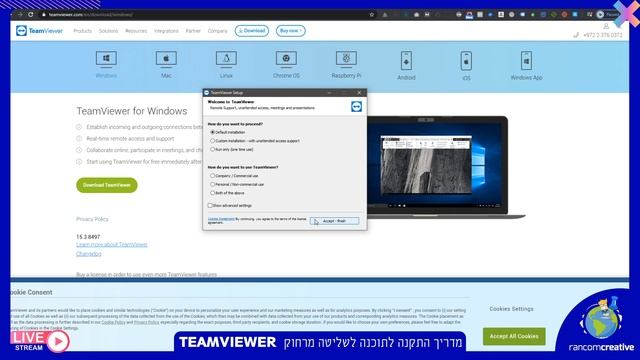Select Personal / Non-commercial use option
The width and height of the screenshot is (640, 360).
[212, 184]
